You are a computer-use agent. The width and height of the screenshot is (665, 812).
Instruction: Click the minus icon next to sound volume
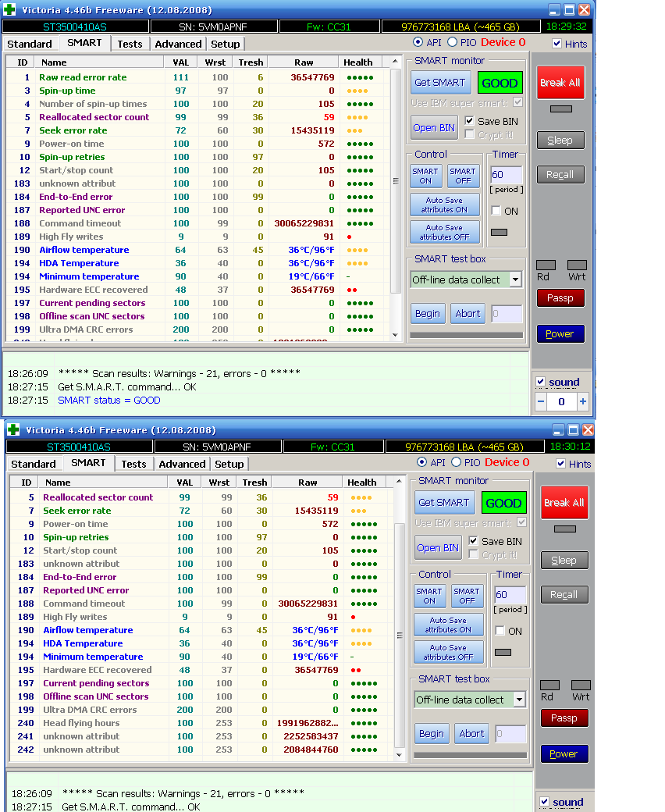541,402
